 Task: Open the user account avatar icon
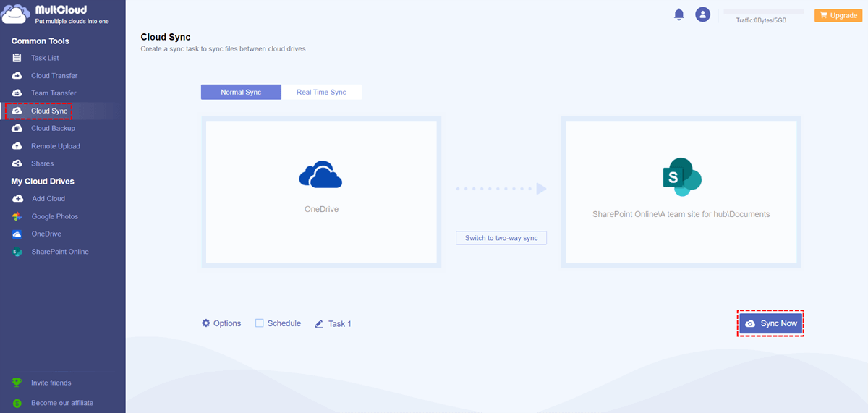click(x=702, y=14)
